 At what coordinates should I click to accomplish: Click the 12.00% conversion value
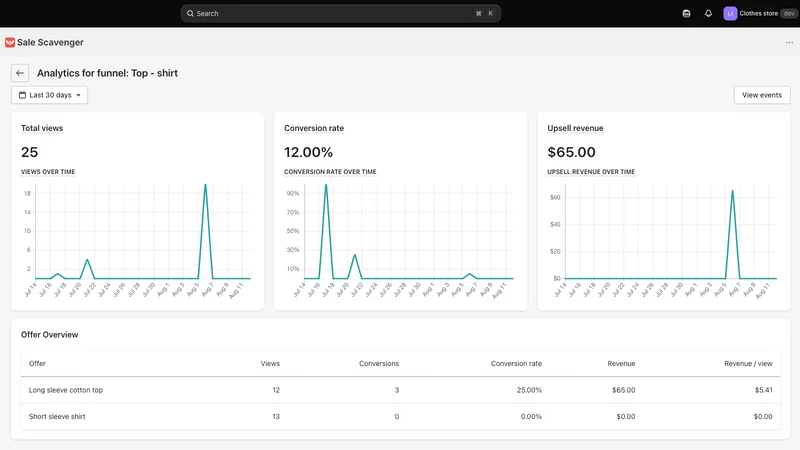click(x=308, y=152)
